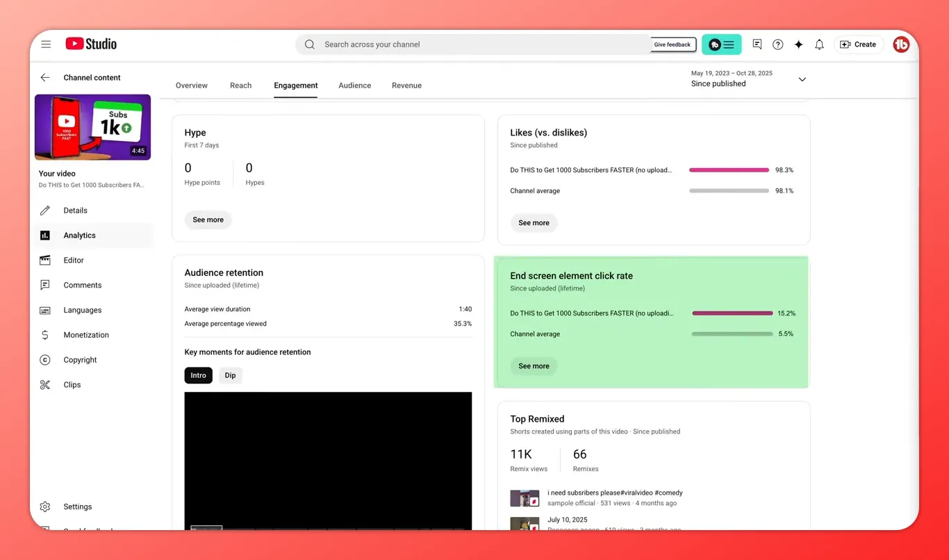Click the Create button
The height and width of the screenshot is (560, 949).
click(859, 44)
